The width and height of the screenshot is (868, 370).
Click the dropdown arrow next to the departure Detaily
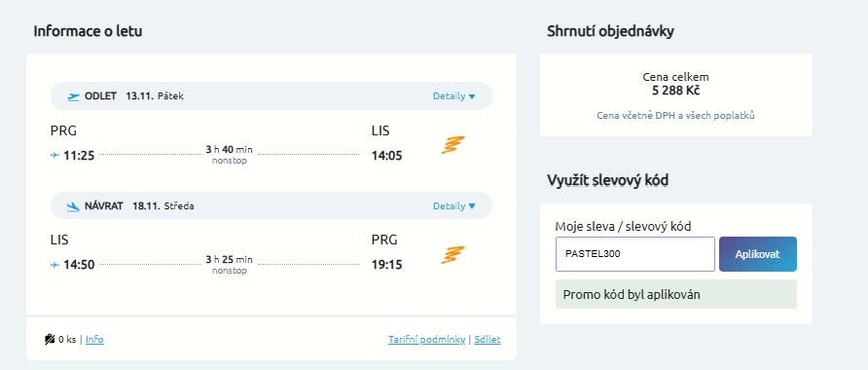472,96
